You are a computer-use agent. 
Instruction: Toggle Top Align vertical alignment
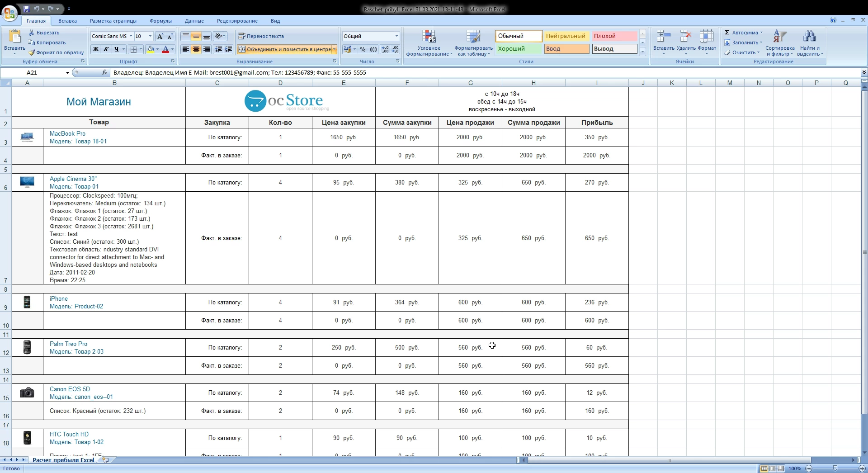tap(185, 36)
